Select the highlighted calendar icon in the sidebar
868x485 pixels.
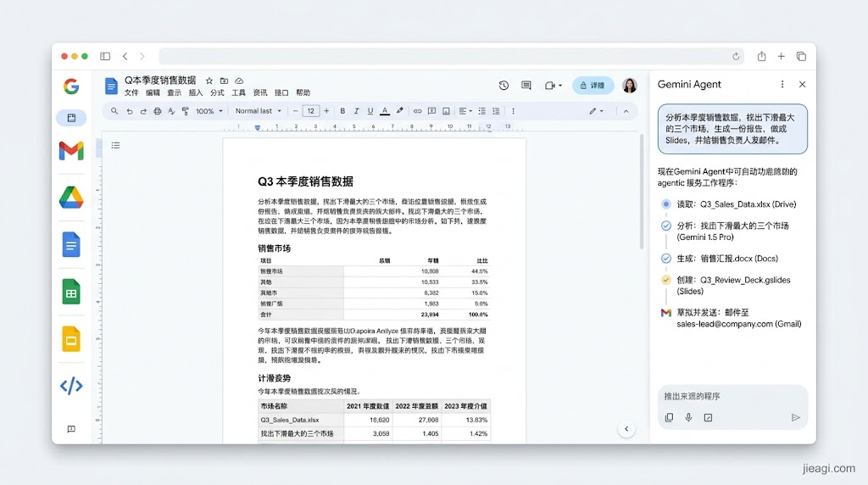click(71, 118)
